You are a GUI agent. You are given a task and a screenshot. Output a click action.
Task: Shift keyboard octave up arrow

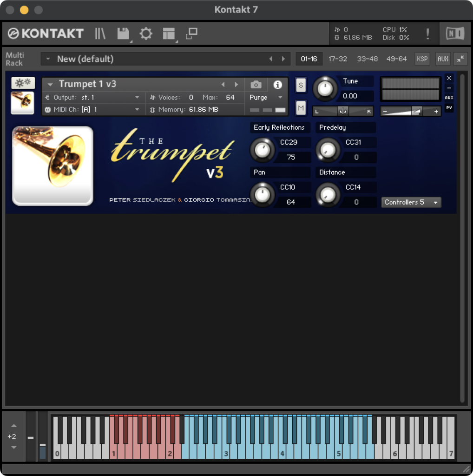point(13,426)
